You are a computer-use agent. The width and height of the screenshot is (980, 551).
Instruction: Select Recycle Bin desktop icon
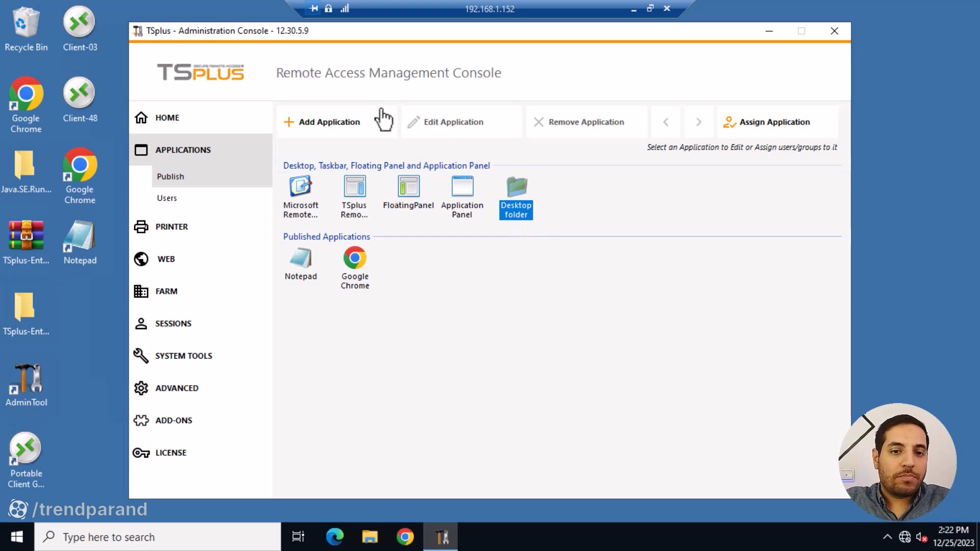(x=26, y=30)
